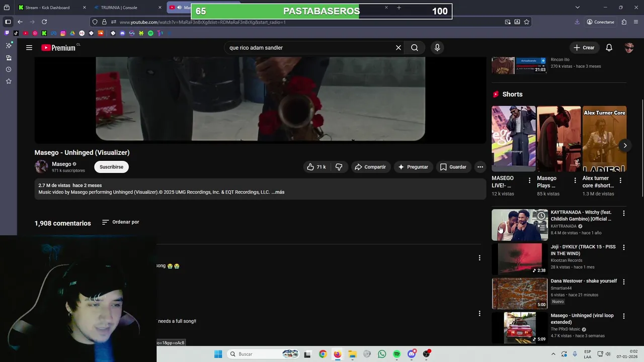Click Compartir to share the video
The image size is (644, 362).
pos(370,167)
